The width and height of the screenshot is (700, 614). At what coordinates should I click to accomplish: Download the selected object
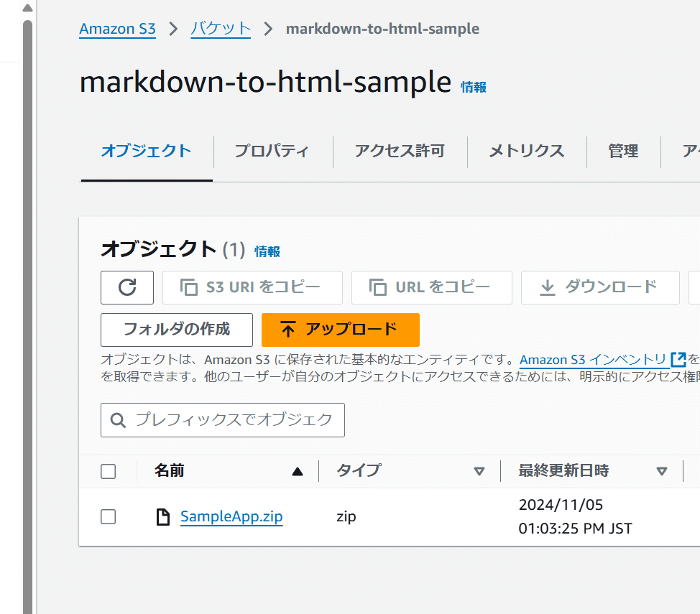point(599,287)
